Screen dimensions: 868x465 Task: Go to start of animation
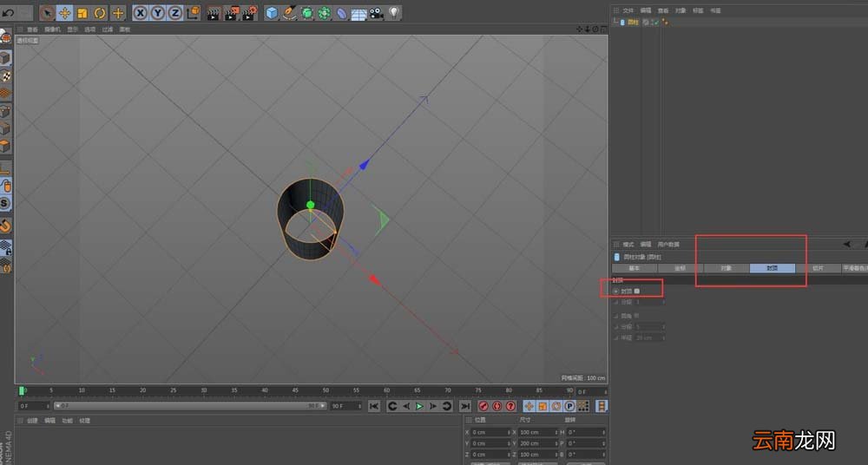pyautogui.click(x=374, y=406)
